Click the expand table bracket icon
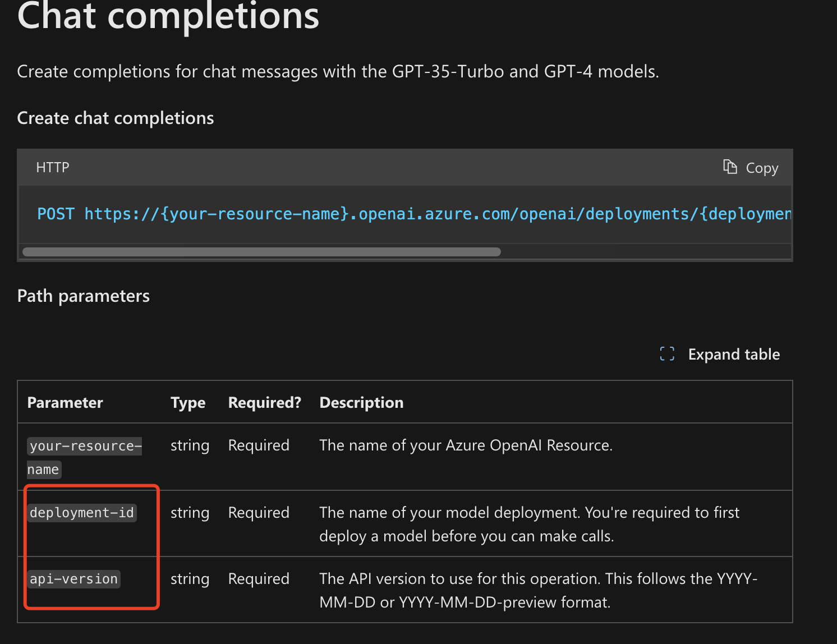 pyautogui.click(x=667, y=354)
